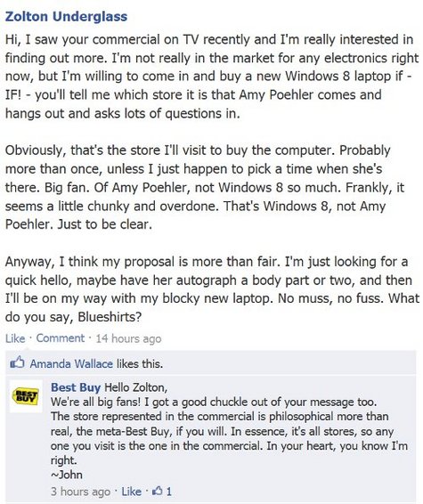This screenshot has width=423, height=504.
Task: Click the '~John' signature in the reply
Action: [x=67, y=475]
